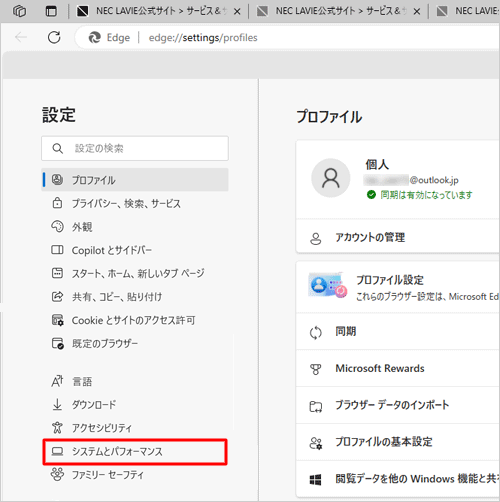Open 同期 settings row
This screenshot has width=500, height=502.
(x=398, y=332)
